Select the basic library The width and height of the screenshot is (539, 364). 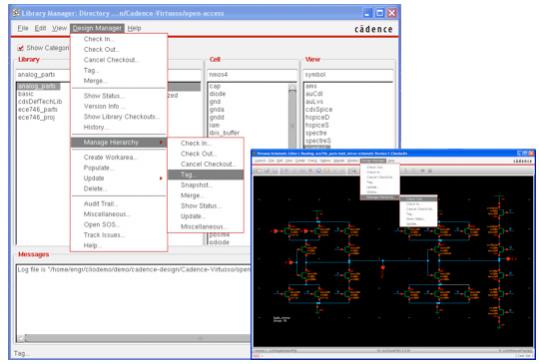tap(26, 94)
